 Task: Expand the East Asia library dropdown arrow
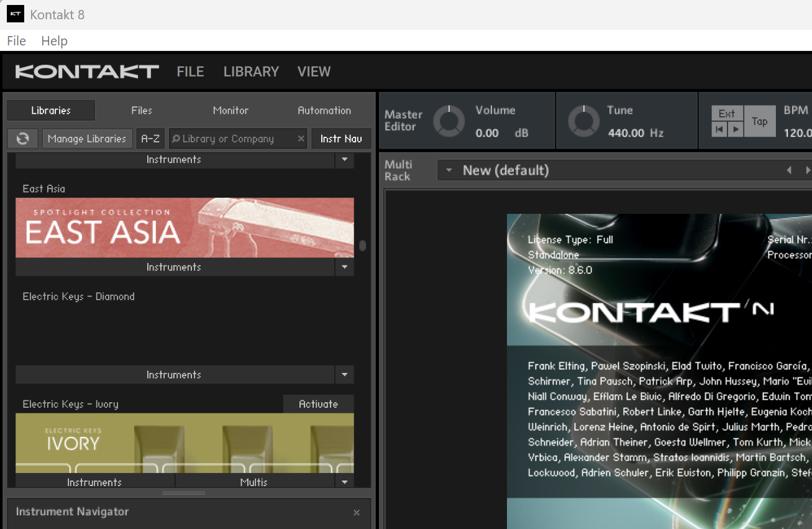pos(344,267)
